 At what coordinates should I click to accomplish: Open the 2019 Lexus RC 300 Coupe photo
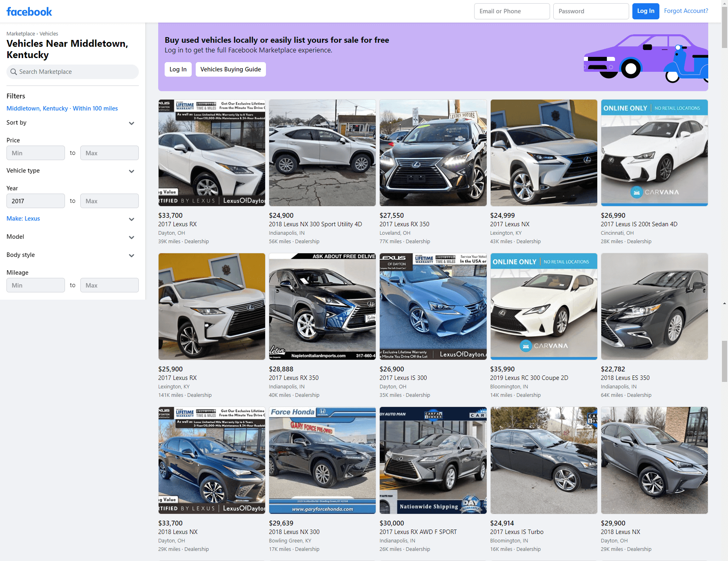(x=544, y=307)
